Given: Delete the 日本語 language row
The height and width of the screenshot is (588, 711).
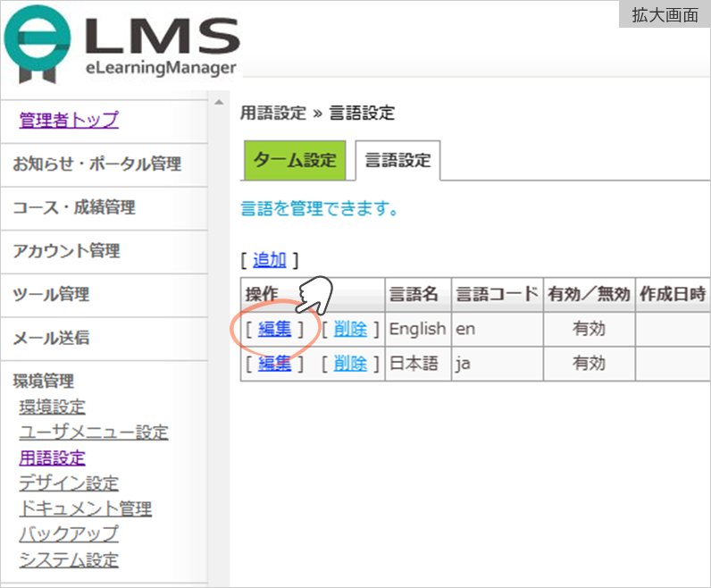Looking at the screenshot, I should pos(350,364).
